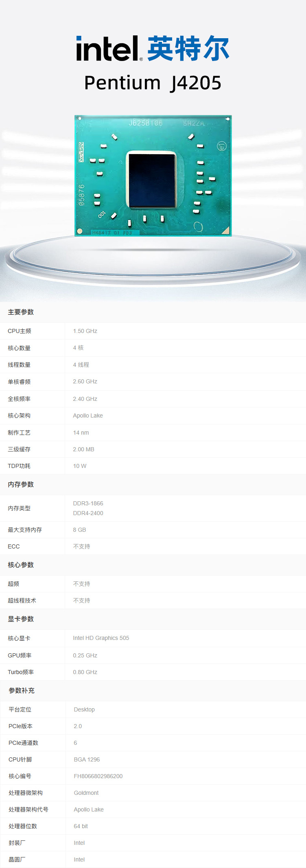Click the ECC label
306x868 pixels.
tap(14, 546)
